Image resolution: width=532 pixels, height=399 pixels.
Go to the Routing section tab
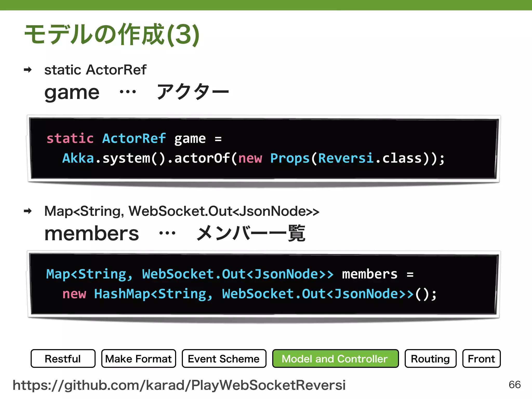430,358
